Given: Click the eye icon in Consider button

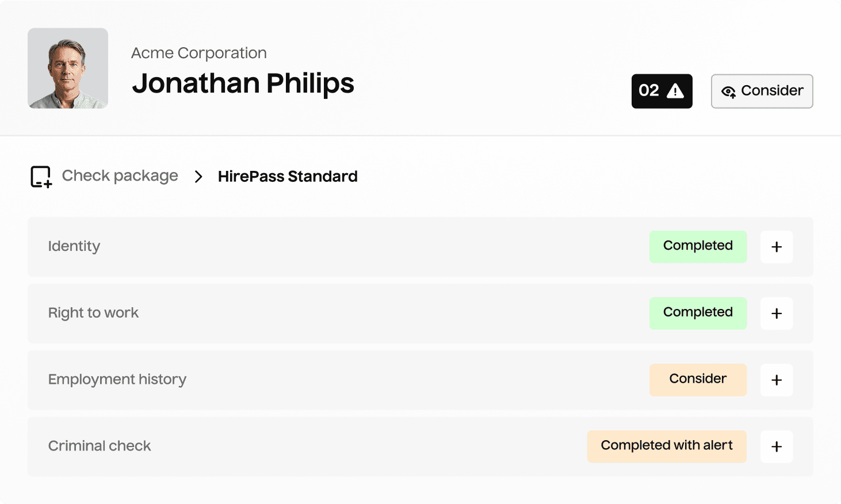Looking at the screenshot, I should point(728,92).
